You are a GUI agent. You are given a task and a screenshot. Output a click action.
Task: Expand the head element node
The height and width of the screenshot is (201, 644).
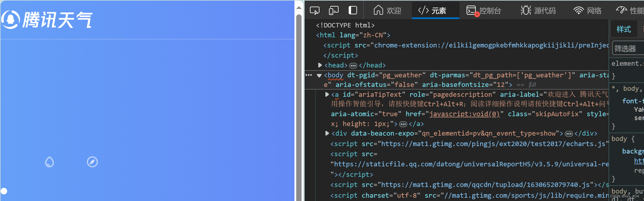320,65
